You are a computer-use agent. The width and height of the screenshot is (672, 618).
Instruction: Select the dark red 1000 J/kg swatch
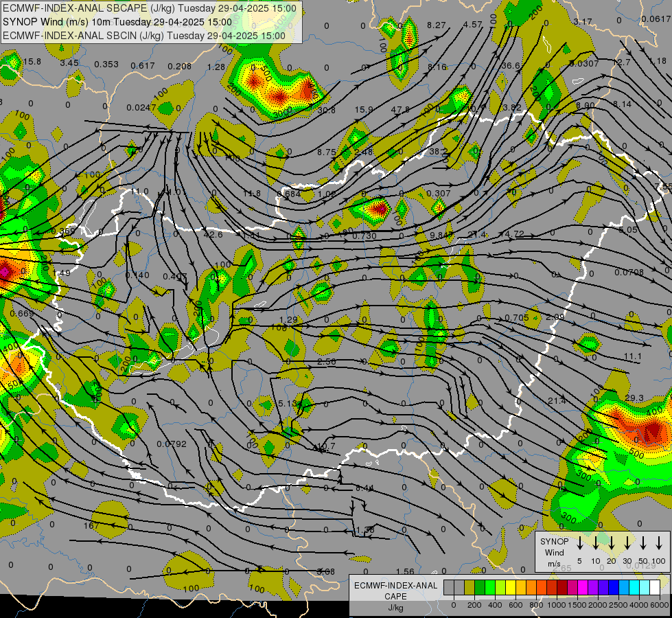tap(562, 588)
